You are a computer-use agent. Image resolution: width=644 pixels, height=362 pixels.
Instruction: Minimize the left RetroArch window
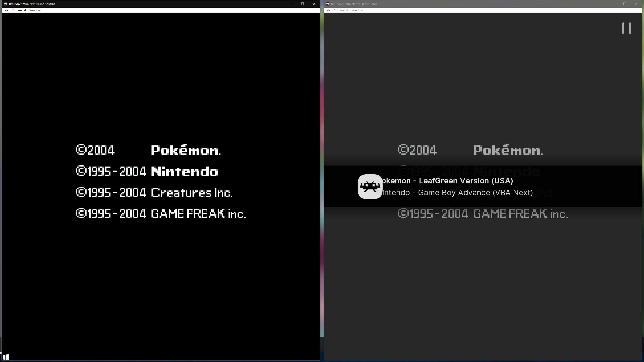(x=291, y=4)
